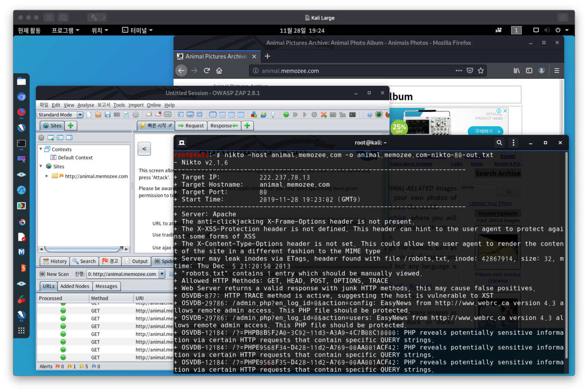Open the 파일 menu in ZAP

tap(44, 105)
